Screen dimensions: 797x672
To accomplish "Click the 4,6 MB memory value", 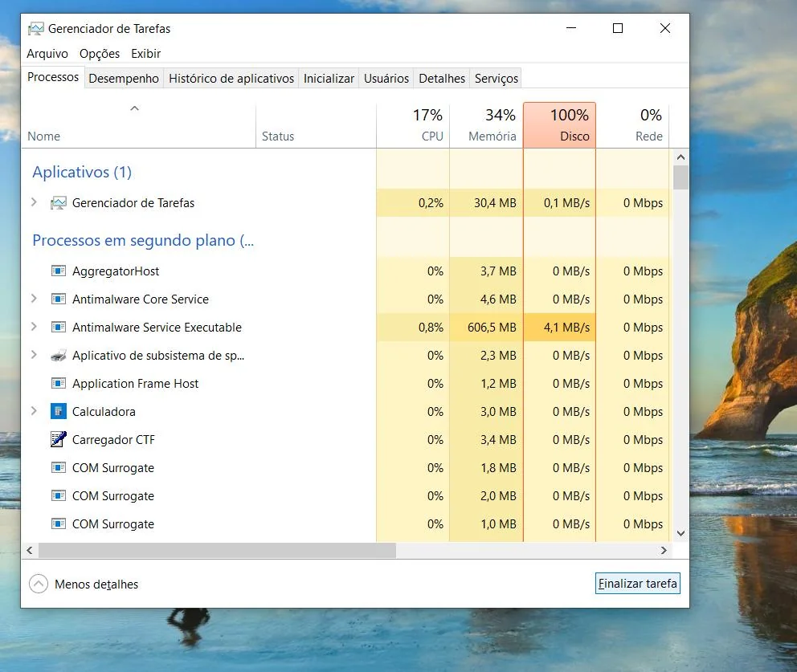I will pyautogui.click(x=498, y=299).
